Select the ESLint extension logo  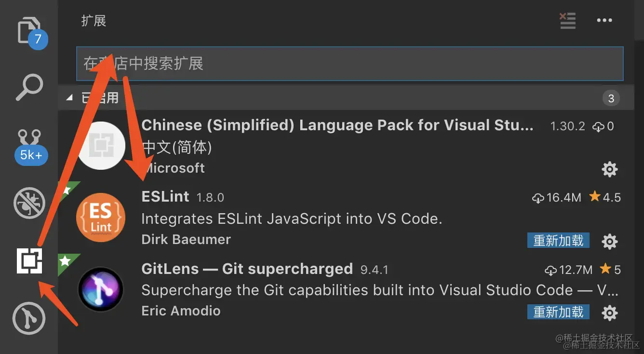tap(101, 218)
